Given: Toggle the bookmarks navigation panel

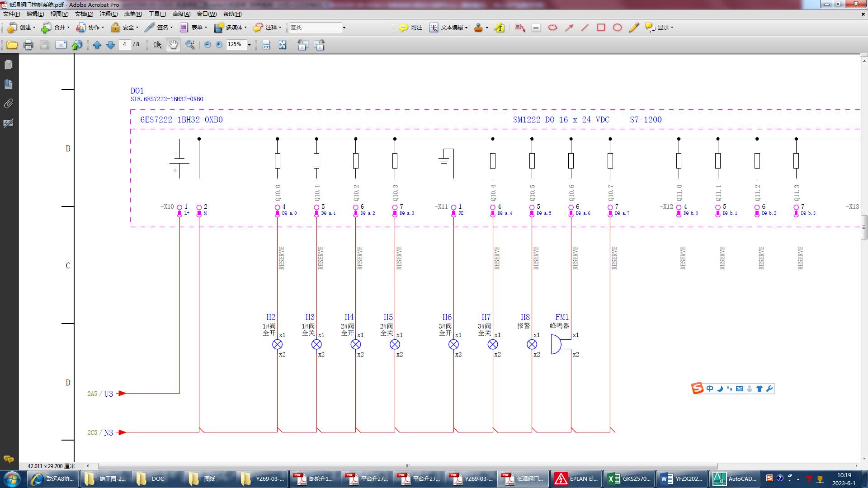Looking at the screenshot, I should 9,84.
